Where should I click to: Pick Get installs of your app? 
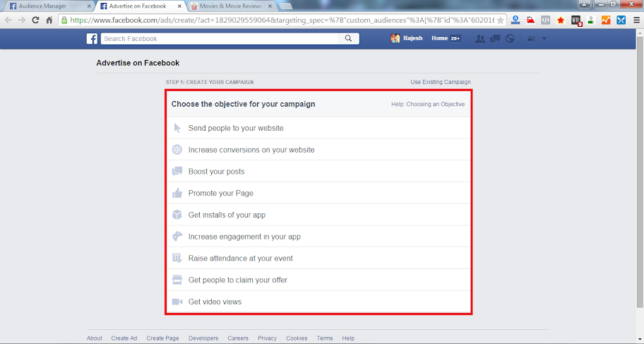pyautogui.click(x=318, y=215)
